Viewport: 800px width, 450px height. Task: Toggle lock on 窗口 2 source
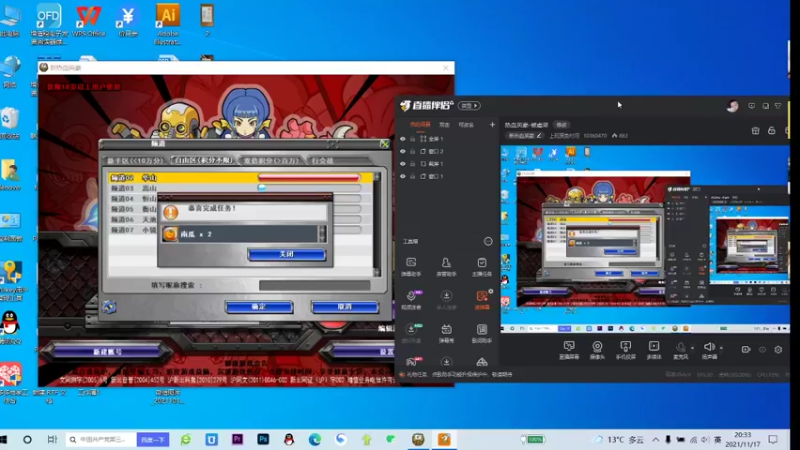[x=413, y=152]
